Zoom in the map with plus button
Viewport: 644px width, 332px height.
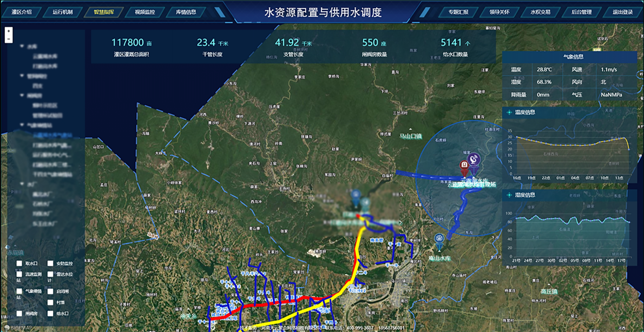(9, 31)
